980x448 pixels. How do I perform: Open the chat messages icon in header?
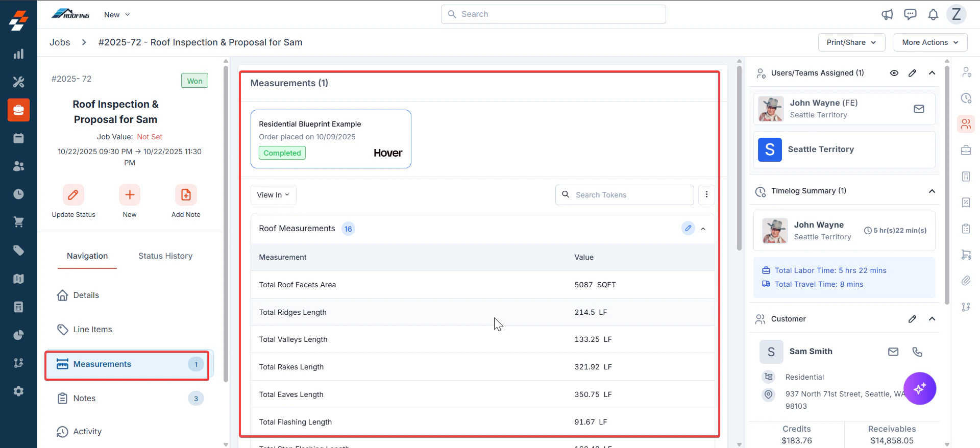(910, 14)
